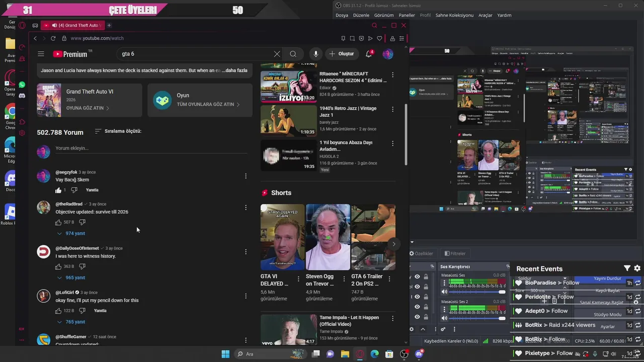
Task: Open options for 1940's Retro Jazz video
Action: click(393, 109)
